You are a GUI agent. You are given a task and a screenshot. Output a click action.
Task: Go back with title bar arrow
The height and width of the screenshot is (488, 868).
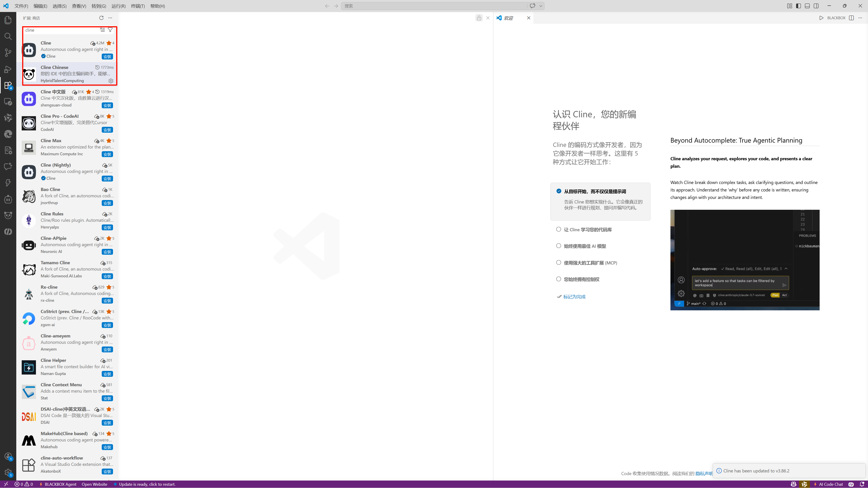pyautogui.click(x=327, y=6)
